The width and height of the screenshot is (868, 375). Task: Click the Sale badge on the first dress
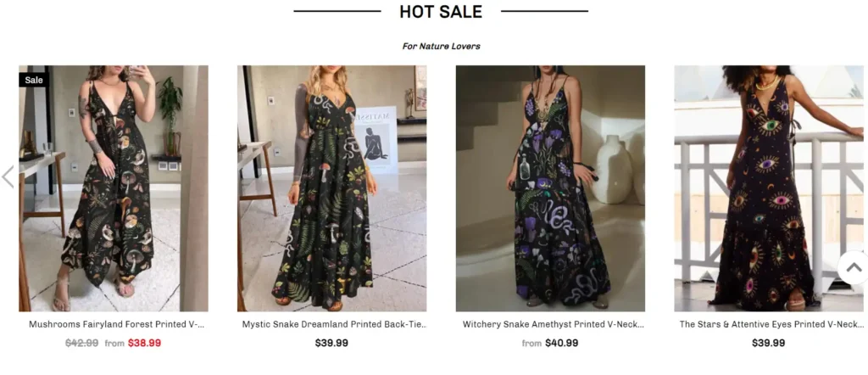tap(34, 80)
